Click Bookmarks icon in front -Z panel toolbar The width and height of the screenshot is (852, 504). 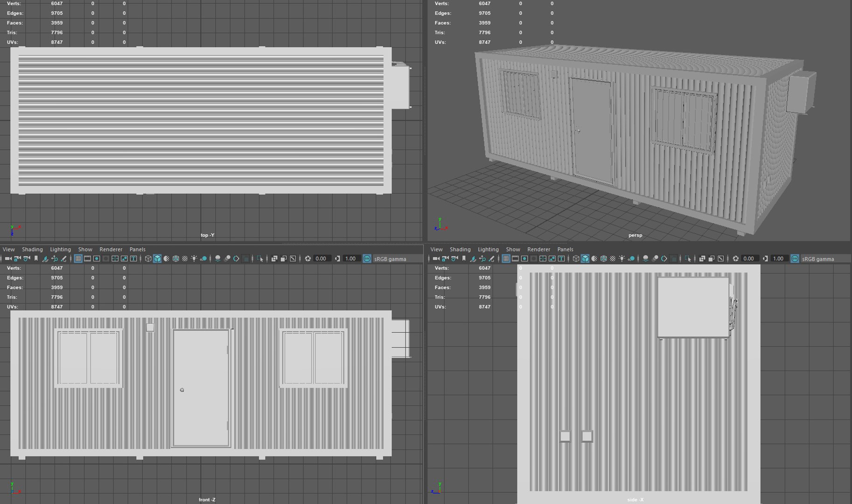coord(36,259)
